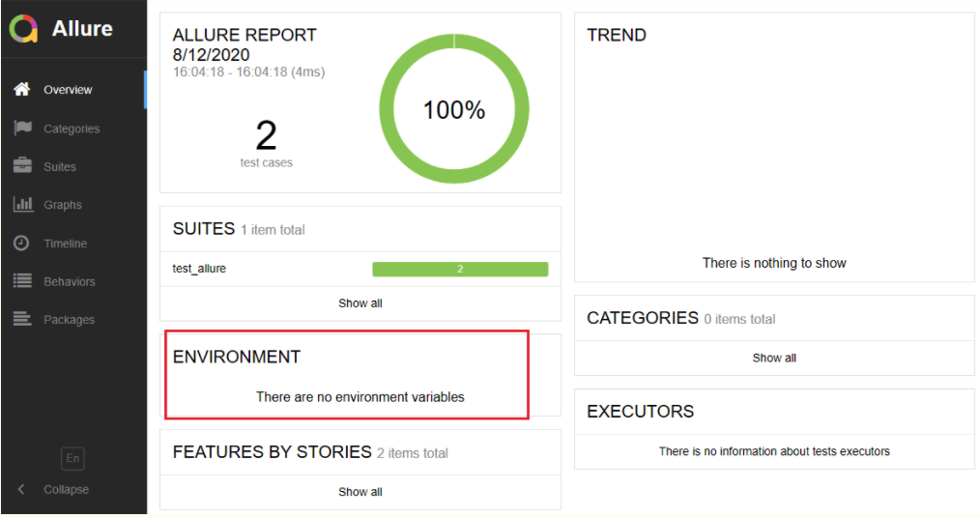Viewport: 980px width, 518px height.
Task: Open the Behaviors menu item
Action: click(x=70, y=282)
